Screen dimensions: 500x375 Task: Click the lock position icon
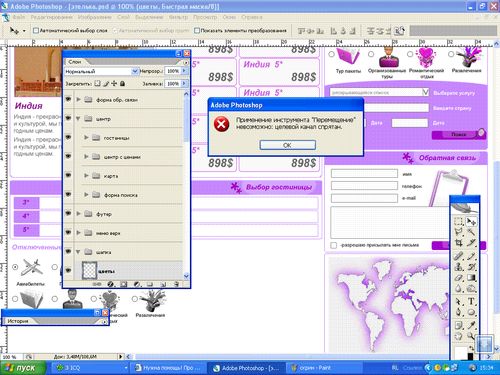pos(114,83)
